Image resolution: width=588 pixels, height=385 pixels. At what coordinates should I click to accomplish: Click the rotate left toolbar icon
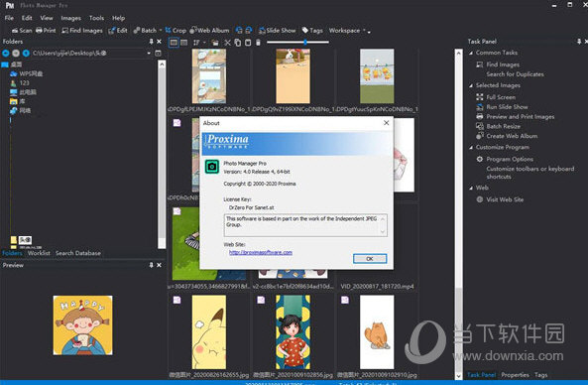pyautogui.click(x=239, y=31)
